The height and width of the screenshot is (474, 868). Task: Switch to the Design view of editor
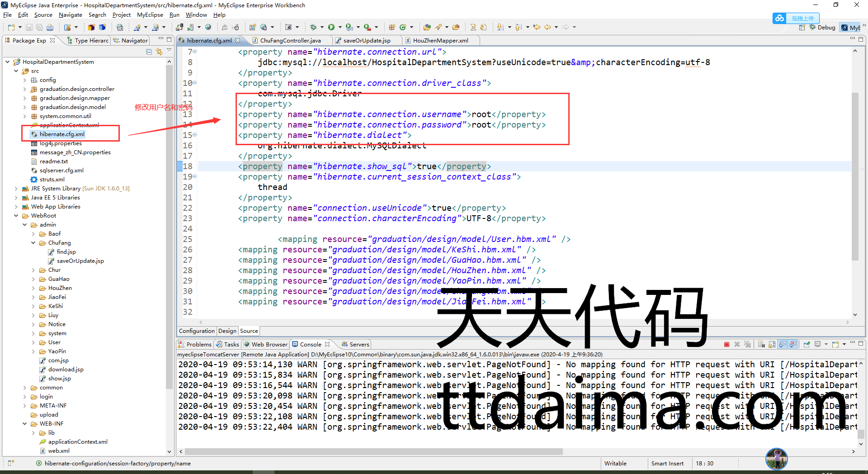coord(227,331)
